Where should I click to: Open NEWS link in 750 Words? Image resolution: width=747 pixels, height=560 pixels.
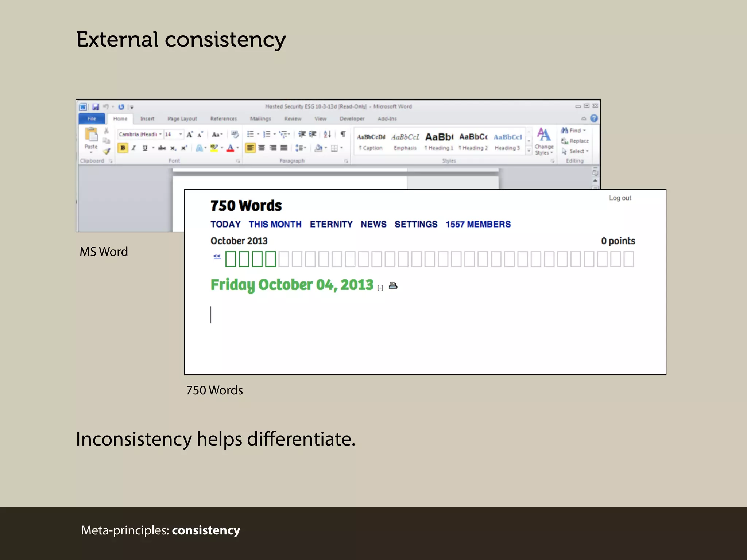tap(373, 224)
